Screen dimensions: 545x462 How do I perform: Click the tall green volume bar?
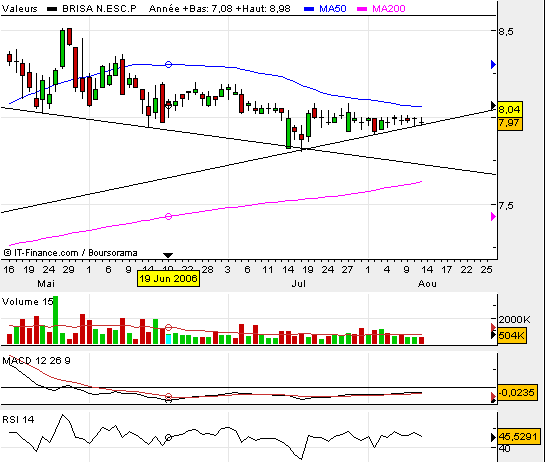coord(56,320)
